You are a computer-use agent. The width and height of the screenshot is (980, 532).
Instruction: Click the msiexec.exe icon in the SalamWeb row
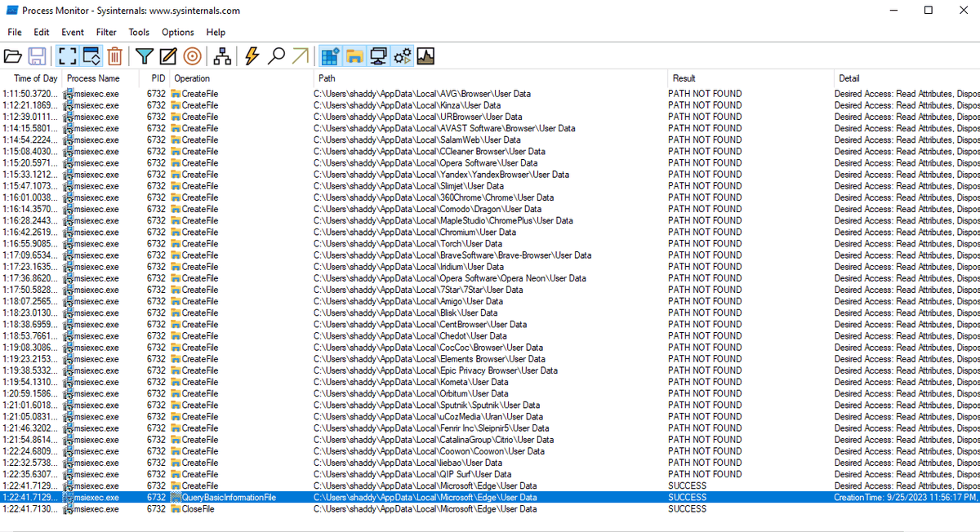pyautogui.click(x=69, y=140)
